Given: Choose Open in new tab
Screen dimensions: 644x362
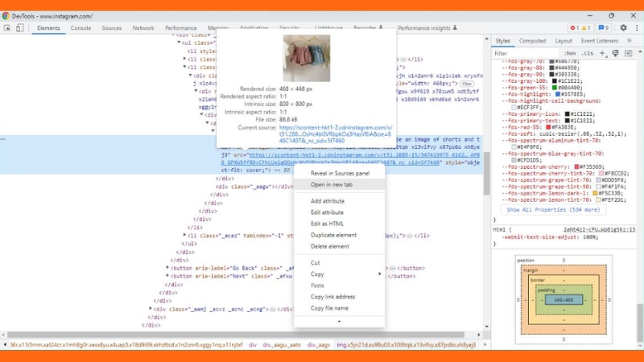Looking at the screenshot, I should click(340, 185).
